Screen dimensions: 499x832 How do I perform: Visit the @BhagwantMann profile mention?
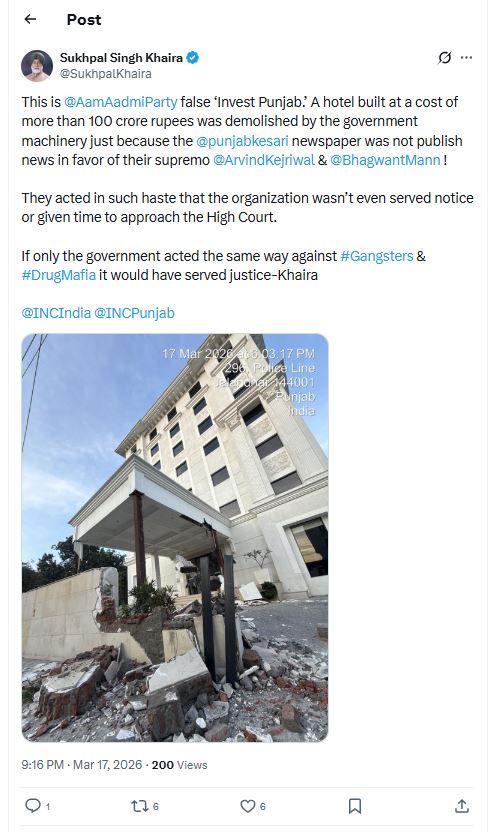point(385,160)
